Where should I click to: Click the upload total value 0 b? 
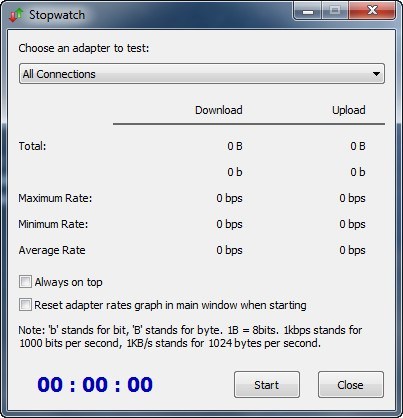pos(358,172)
